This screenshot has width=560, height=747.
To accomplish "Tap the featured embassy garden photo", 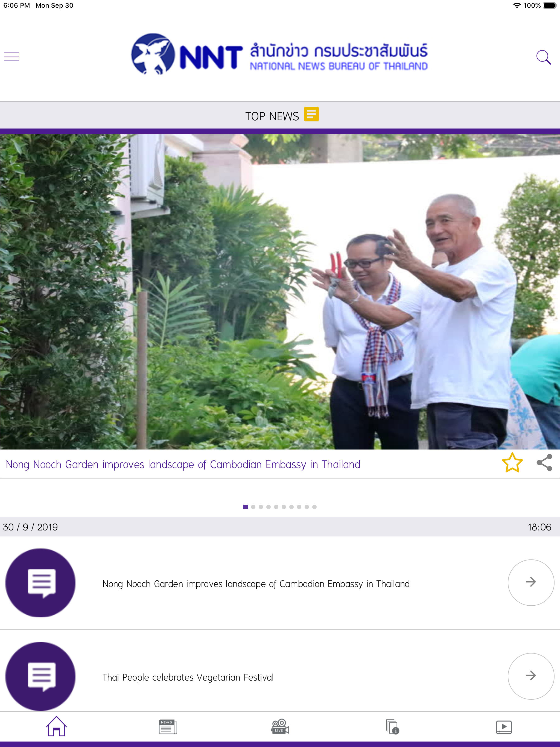I will tap(280, 291).
